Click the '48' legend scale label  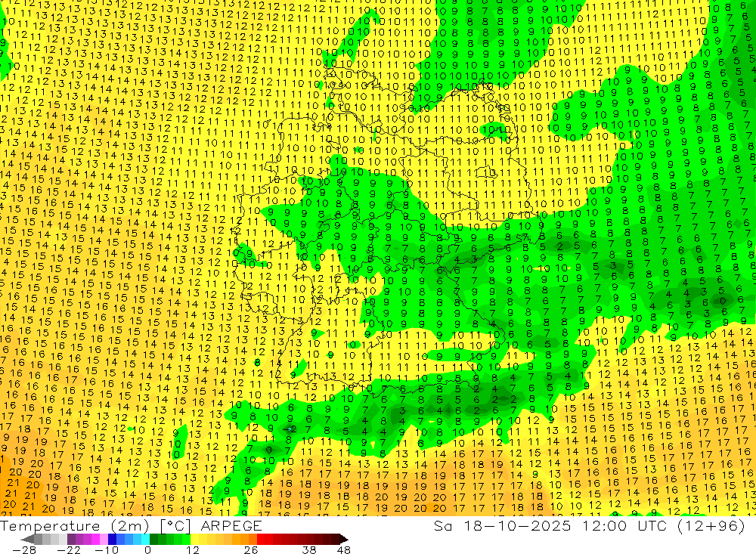[x=344, y=550]
